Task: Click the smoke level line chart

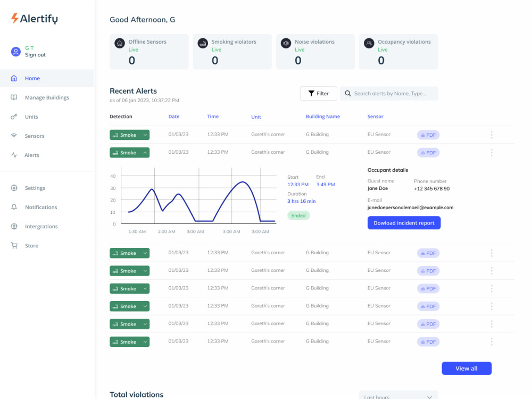Action: 199,196
